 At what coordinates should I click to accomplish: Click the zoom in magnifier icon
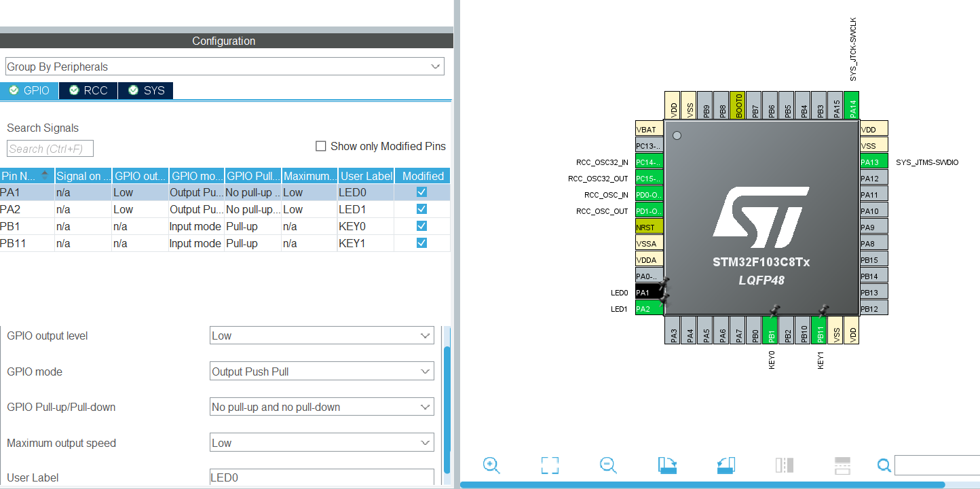point(491,465)
